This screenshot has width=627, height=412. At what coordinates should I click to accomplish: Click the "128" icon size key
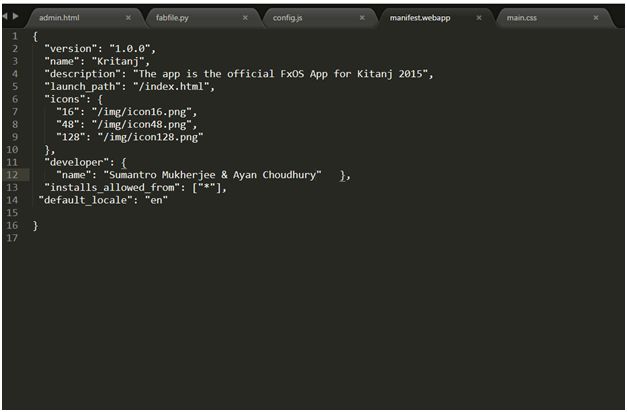point(71,137)
